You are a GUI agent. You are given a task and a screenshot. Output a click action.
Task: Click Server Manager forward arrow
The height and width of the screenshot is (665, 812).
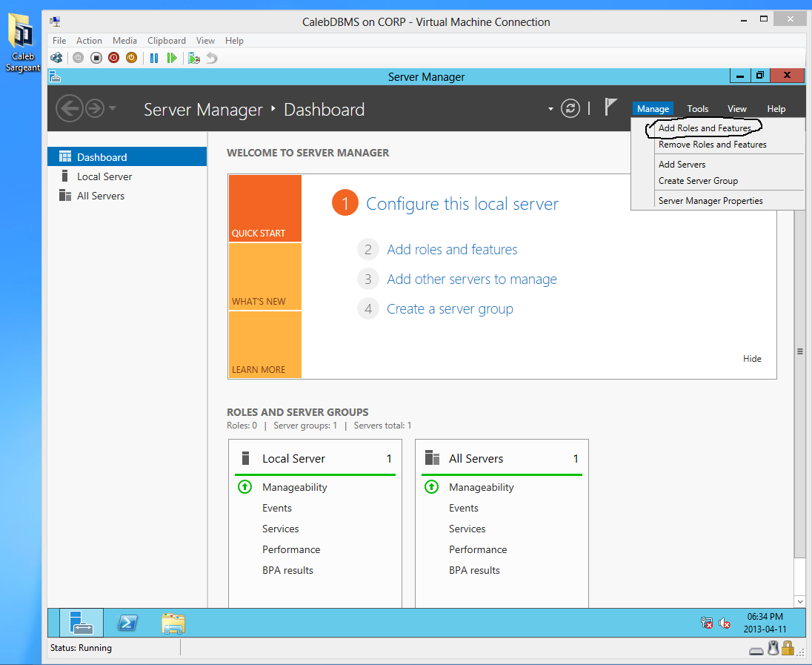point(95,109)
